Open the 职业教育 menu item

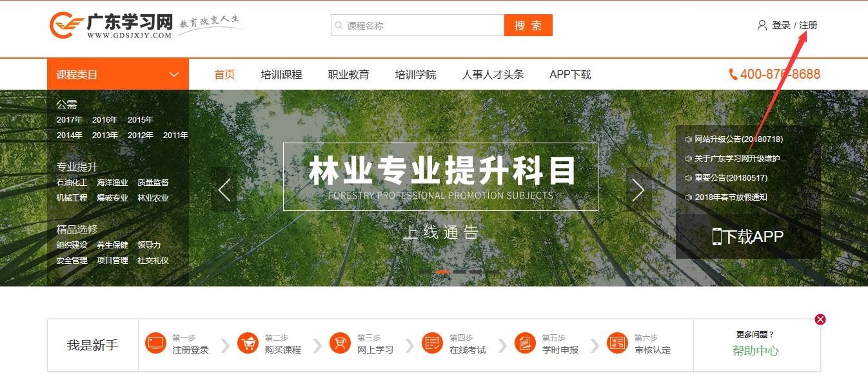coord(348,75)
